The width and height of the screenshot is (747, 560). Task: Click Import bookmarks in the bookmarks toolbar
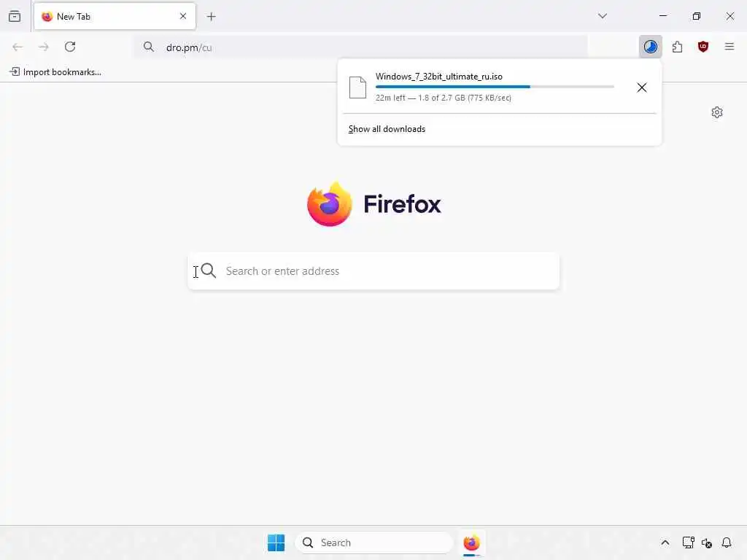pos(55,72)
